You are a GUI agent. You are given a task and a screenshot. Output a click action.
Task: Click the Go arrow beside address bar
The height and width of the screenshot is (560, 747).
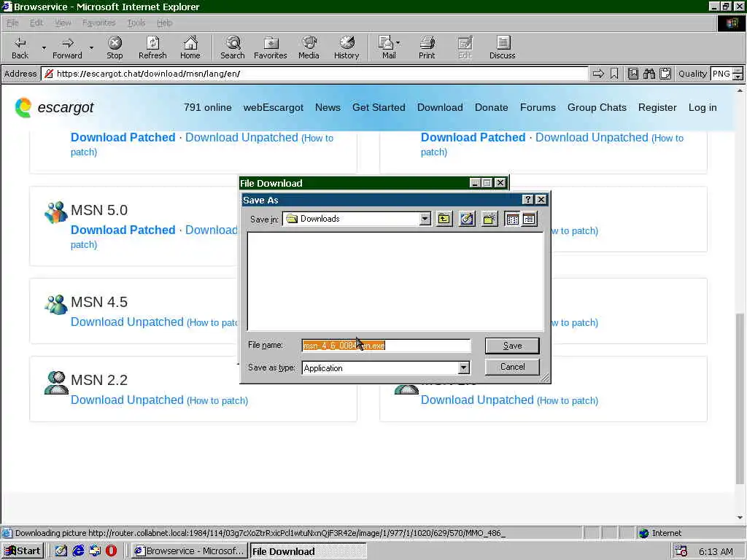pyautogui.click(x=598, y=74)
